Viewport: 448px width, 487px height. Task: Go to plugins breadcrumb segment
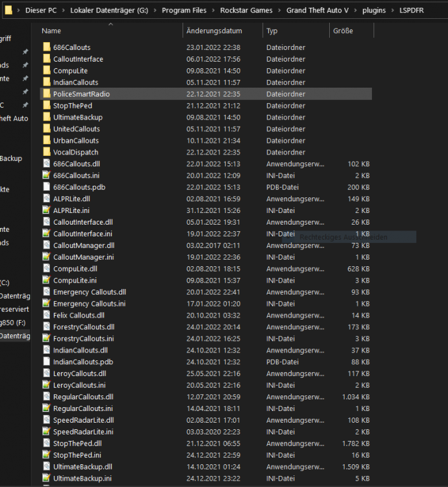pyautogui.click(x=374, y=10)
